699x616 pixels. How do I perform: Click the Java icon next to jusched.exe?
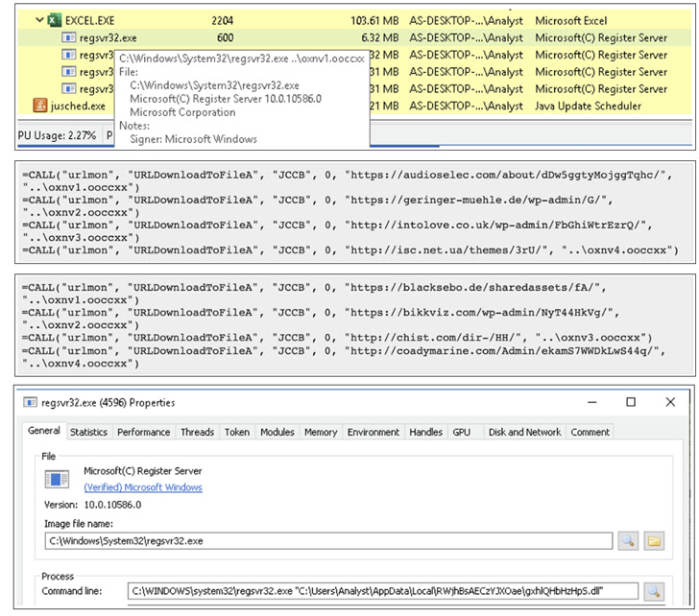(x=40, y=106)
